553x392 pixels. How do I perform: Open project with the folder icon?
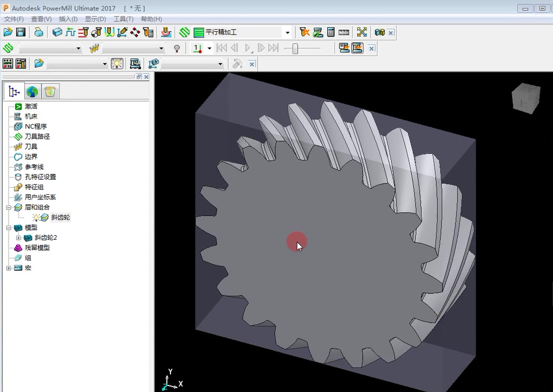8,32
